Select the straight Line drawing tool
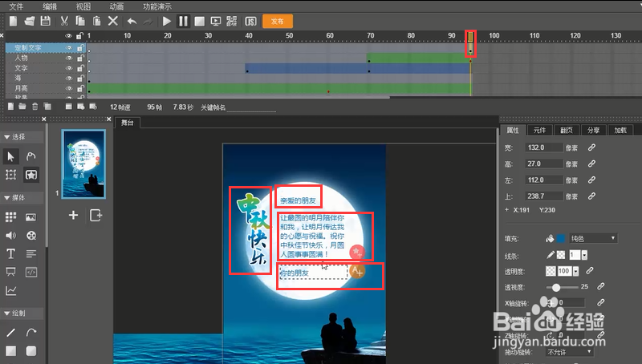 tap(10, 333)
